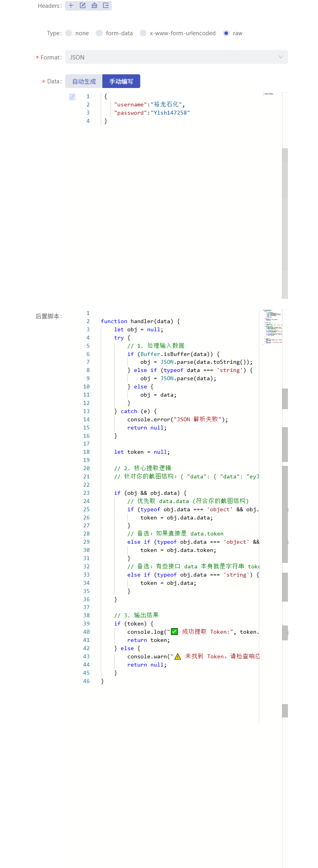Add a new header with the plus icon
Image resolution: width=318 pixels, height=868 pixels.
[x=71, y=5]
